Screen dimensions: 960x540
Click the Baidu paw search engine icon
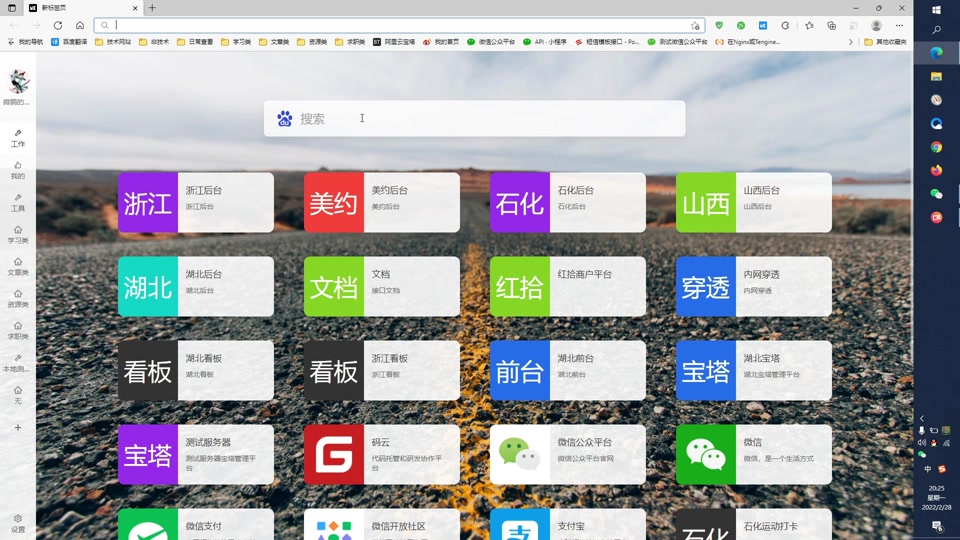tap(284, 118)
